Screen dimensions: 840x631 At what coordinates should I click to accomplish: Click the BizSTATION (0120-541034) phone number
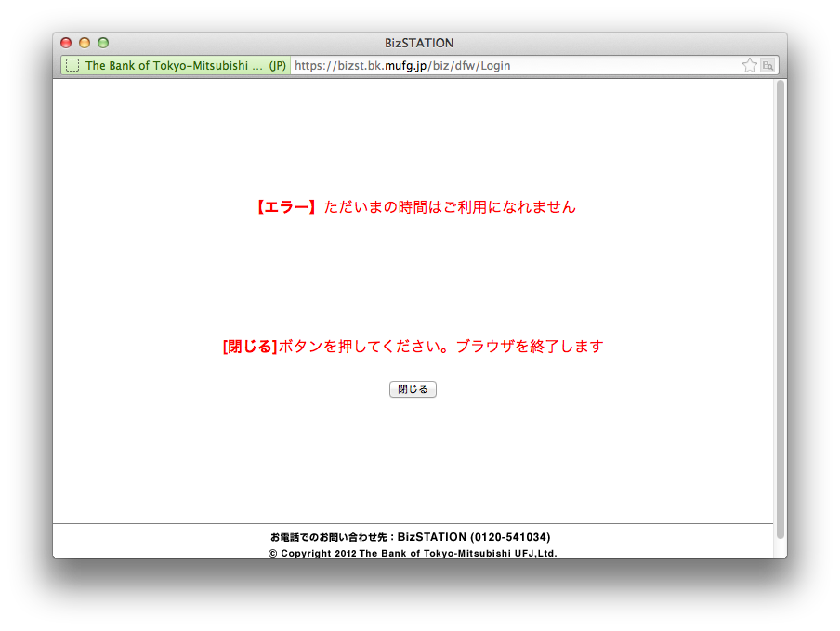(473, 537)
